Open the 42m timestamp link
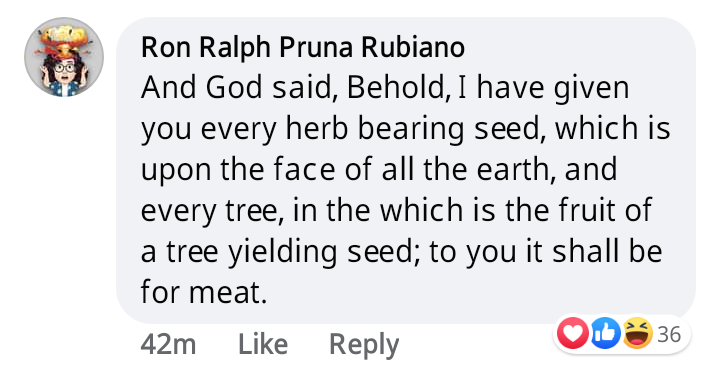This screenshot has width=720, height=367. pos(168,344)
